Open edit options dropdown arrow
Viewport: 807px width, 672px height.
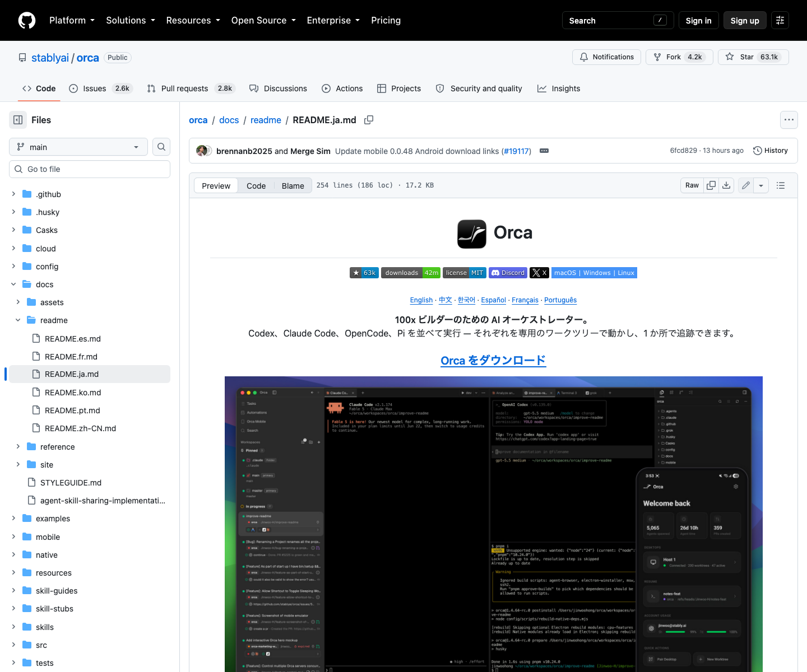pos(761,185)
